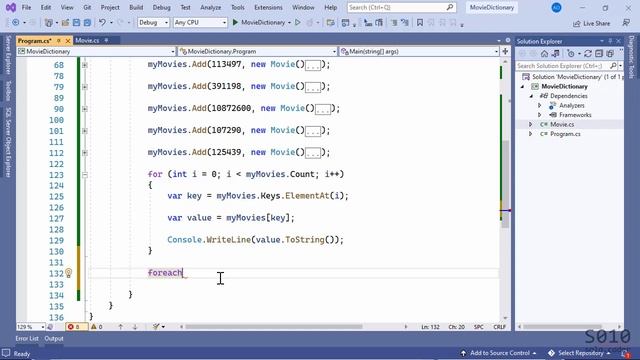
Task: Open the Extensions menu
Action: click(x=268, y=7)
